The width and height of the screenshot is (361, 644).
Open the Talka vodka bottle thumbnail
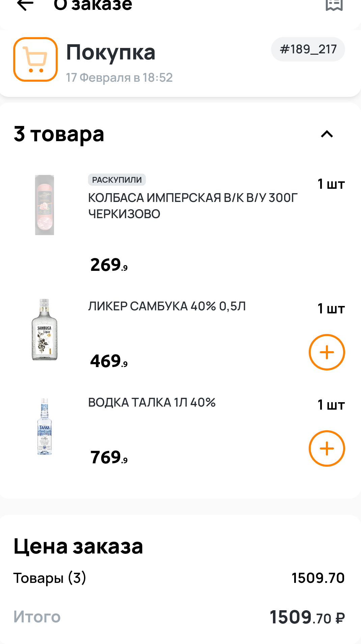45,427
